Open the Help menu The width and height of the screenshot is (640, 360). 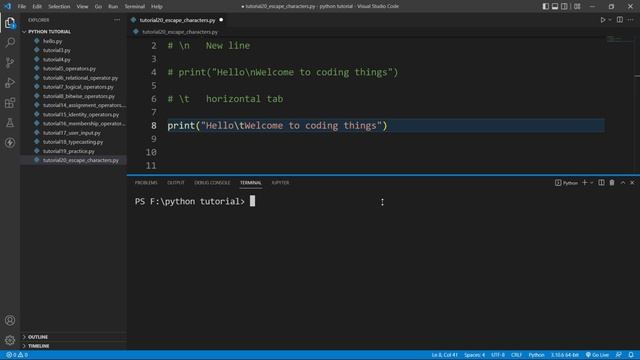(157, 6)
